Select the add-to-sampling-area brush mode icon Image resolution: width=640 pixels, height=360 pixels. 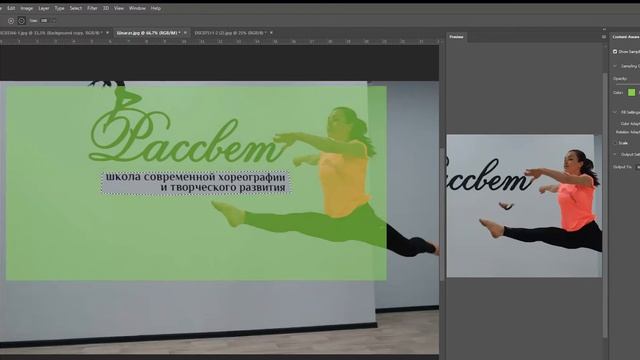[11, 21]
